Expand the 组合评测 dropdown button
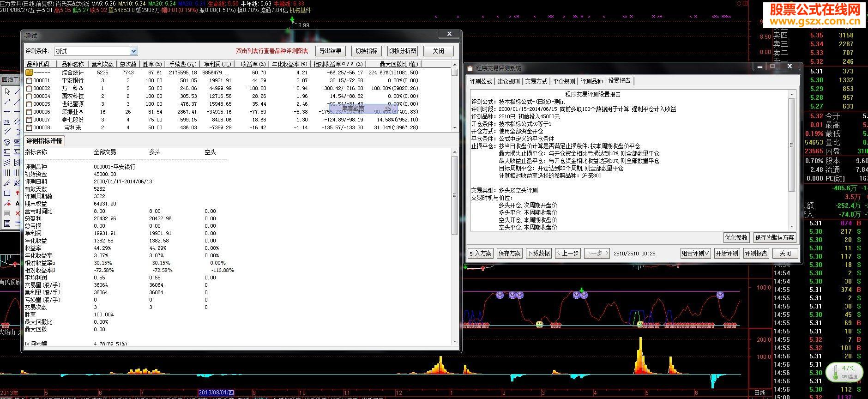 tap(696, 253)
